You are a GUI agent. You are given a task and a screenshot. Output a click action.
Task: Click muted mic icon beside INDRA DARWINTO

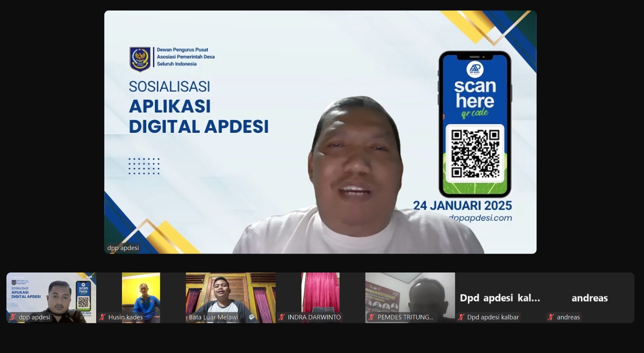click(x=282, y=317)
